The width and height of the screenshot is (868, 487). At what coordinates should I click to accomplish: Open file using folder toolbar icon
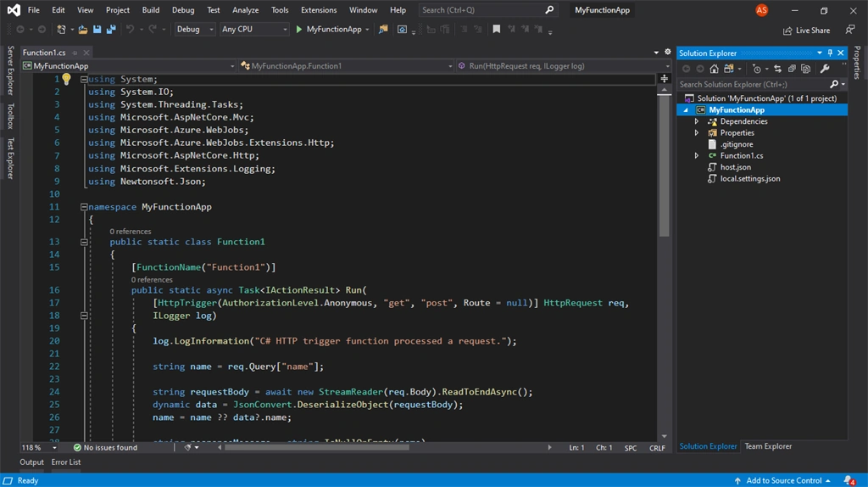coord(82,30)
